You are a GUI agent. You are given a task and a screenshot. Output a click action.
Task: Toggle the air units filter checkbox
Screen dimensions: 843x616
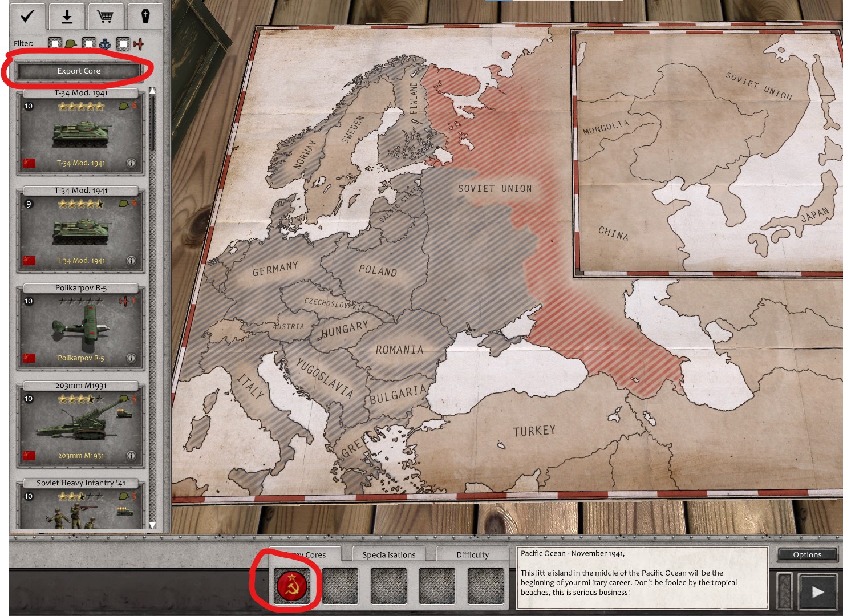(123, 44)
